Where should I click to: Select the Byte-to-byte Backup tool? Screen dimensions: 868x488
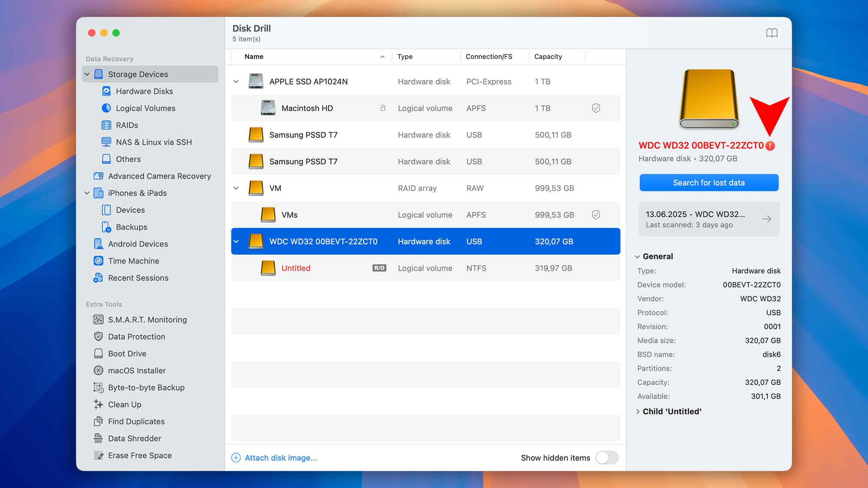[x=146, y=387]
